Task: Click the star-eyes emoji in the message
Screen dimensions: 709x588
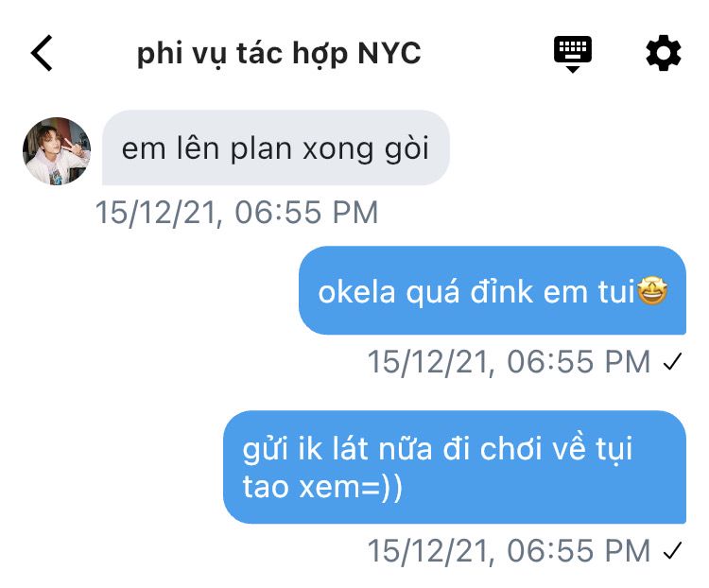Action: [x=652, y=290]
